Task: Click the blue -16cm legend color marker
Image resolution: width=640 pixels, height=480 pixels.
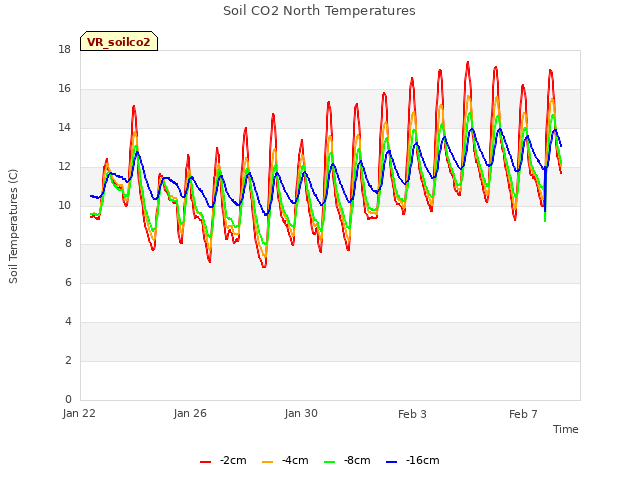Action: (x=391, y=462)
